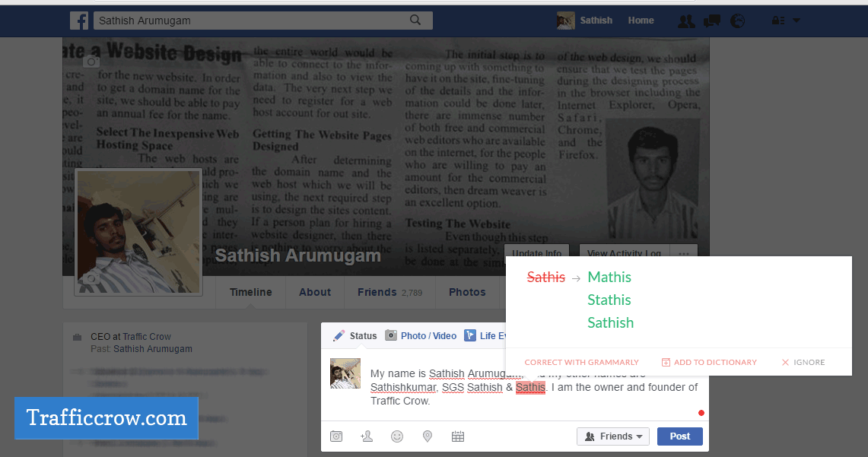868x457 pixels.
Task: Select the Status composer tab
Action: (x=355, y=336)
